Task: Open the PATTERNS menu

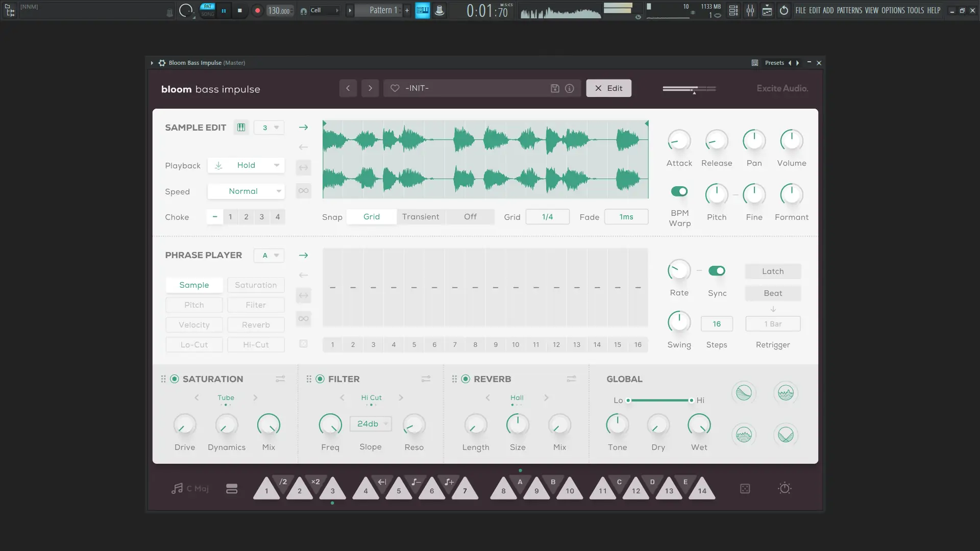Action: click(x=849, y=10)
